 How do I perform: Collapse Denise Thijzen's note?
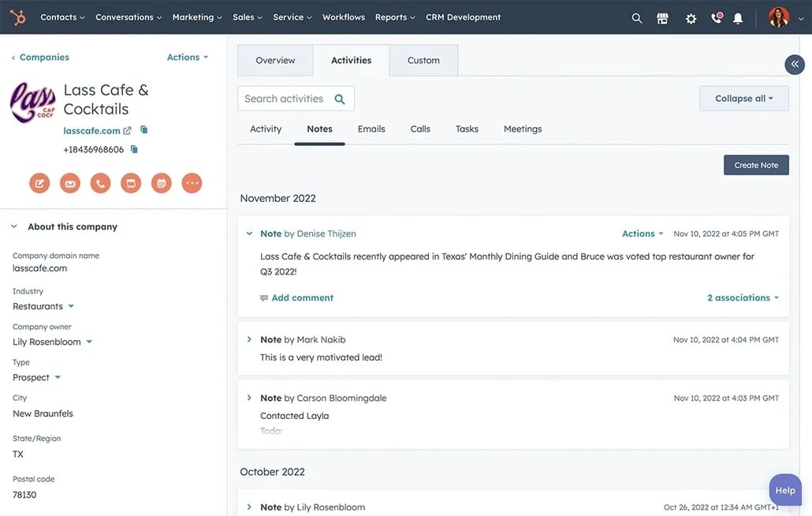(x=249, y=233)
